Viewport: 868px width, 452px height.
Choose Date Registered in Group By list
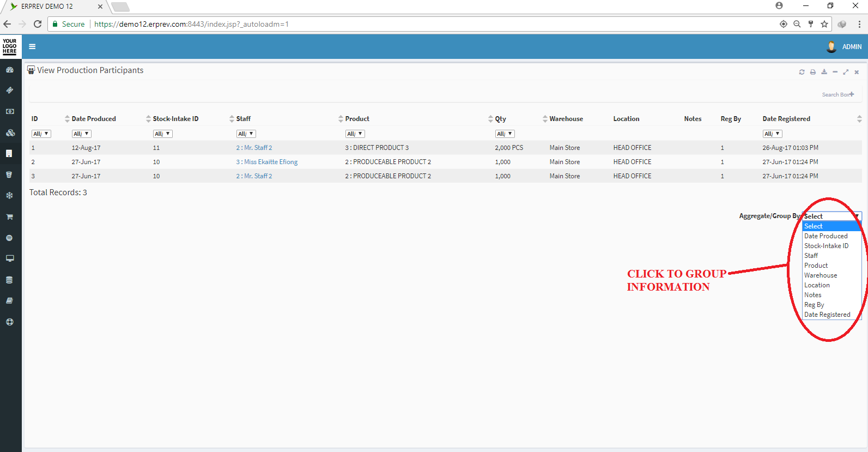[831, 315]
